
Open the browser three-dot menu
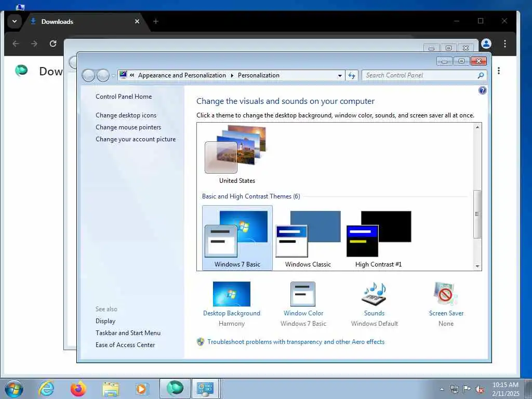coord(505,44)
